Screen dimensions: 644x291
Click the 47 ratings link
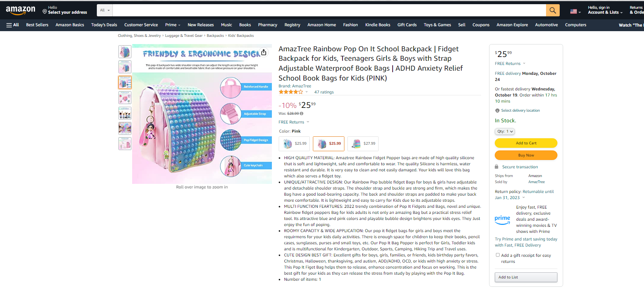pos(324,92)
